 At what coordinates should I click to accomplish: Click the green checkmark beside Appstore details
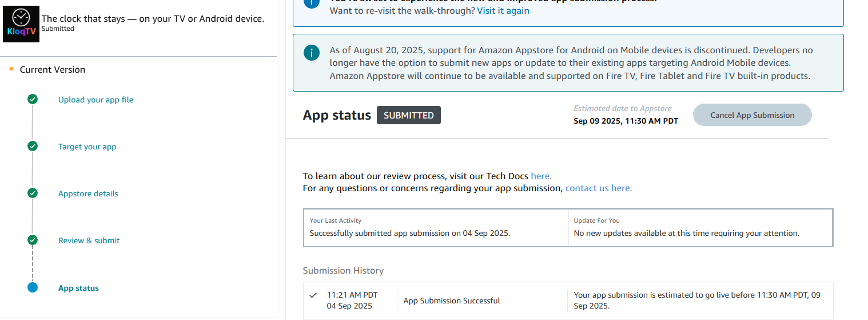pos(33,193)
